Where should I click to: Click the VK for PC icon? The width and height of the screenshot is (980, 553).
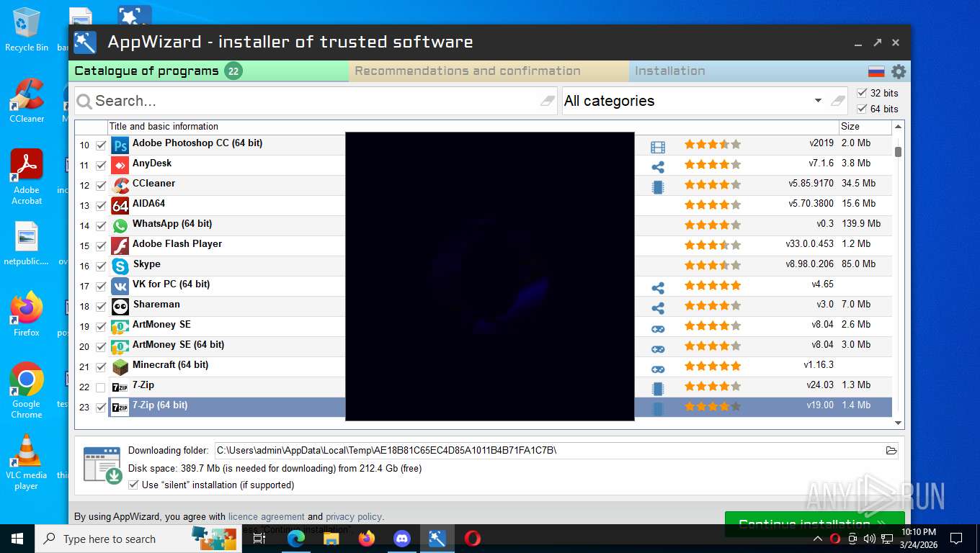tap(120, 287)
